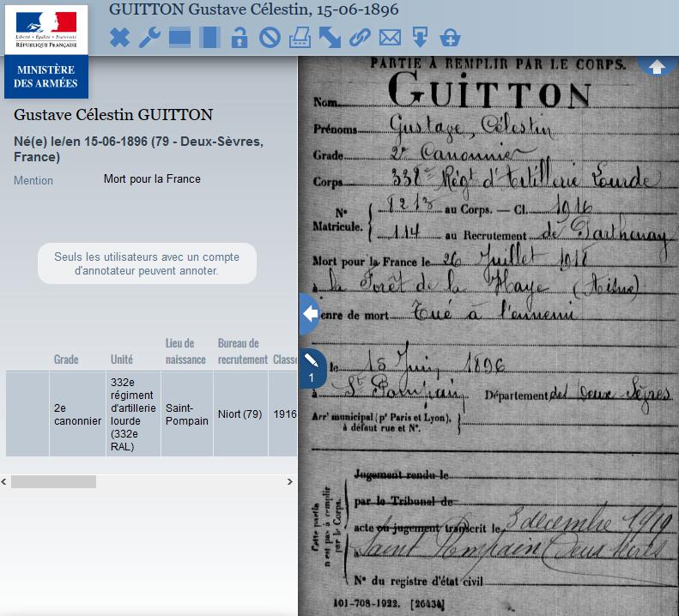Click the page title 'GUITTON Gustave Célestin, 15-06-1896'

pyautogui.click(x=254, y=9)
